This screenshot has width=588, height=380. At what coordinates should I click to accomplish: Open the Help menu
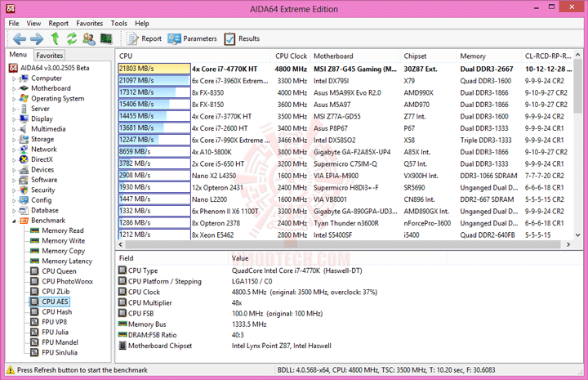pyautogui.click(x=142, y=23)
